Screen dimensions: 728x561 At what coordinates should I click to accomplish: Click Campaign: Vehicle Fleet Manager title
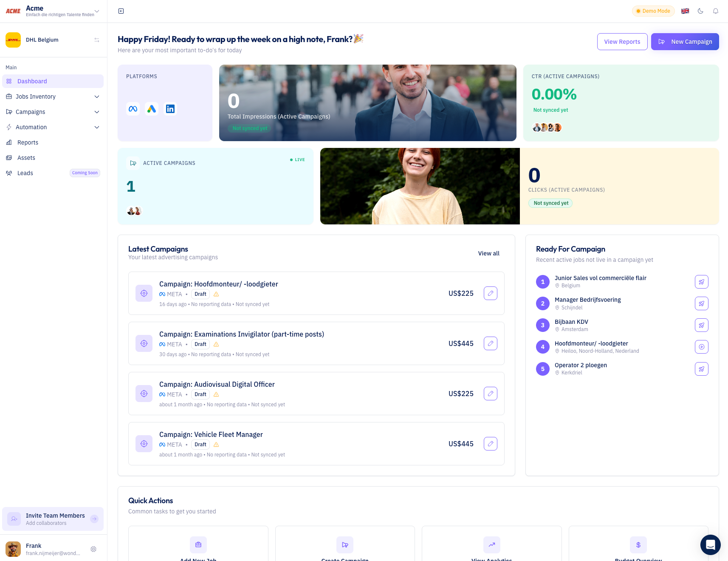tap(211, 434)
